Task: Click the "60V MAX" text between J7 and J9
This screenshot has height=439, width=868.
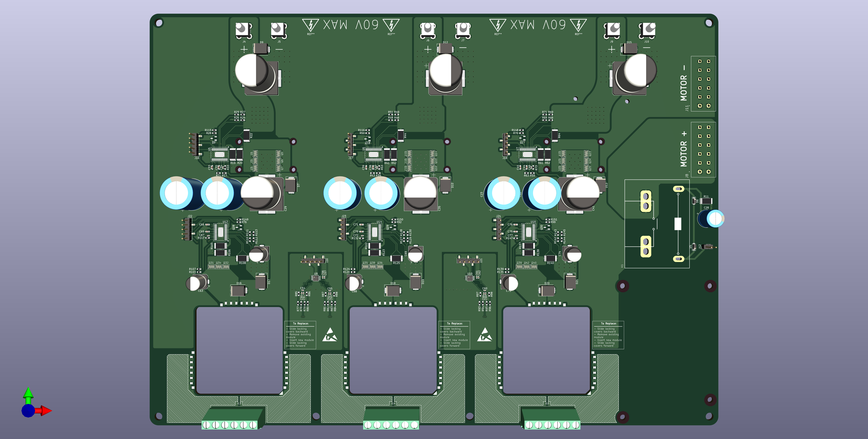Action: (x=538, y=25)
